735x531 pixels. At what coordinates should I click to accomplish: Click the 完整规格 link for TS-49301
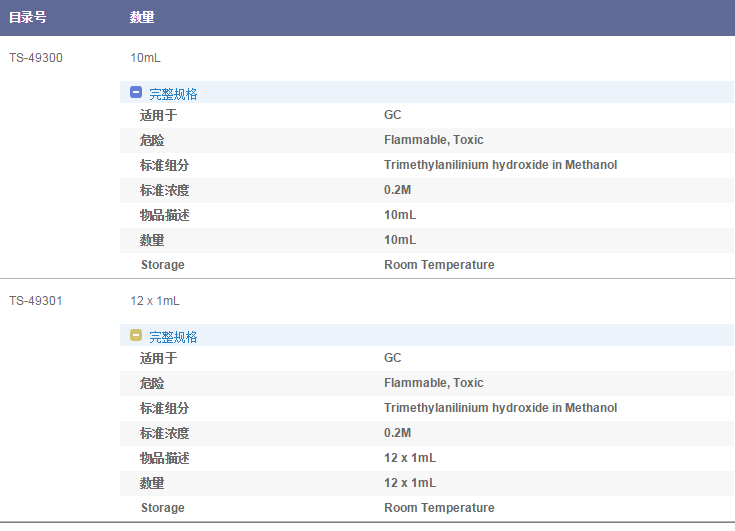tap(173, 337)
